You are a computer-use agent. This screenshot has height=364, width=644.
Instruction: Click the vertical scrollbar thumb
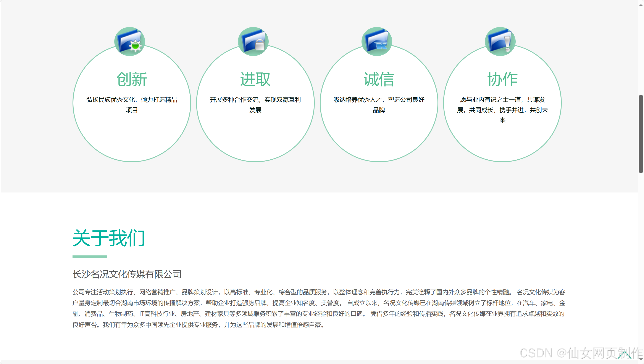click(641, 134)
